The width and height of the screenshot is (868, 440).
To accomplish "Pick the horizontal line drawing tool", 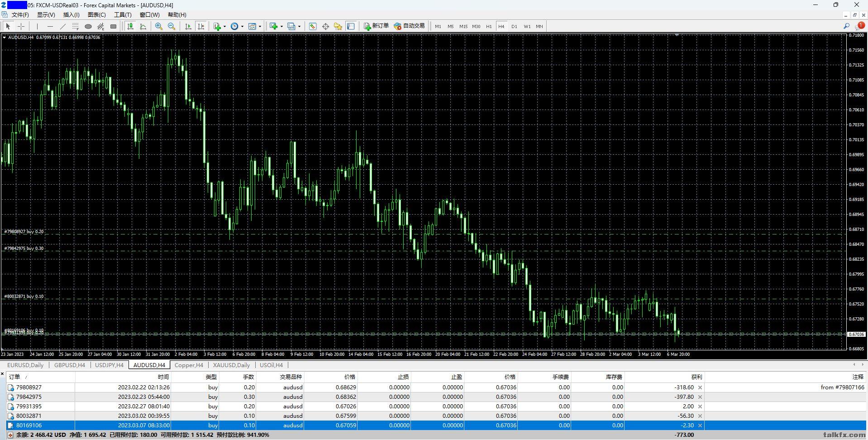I will [x=50, y=26].
